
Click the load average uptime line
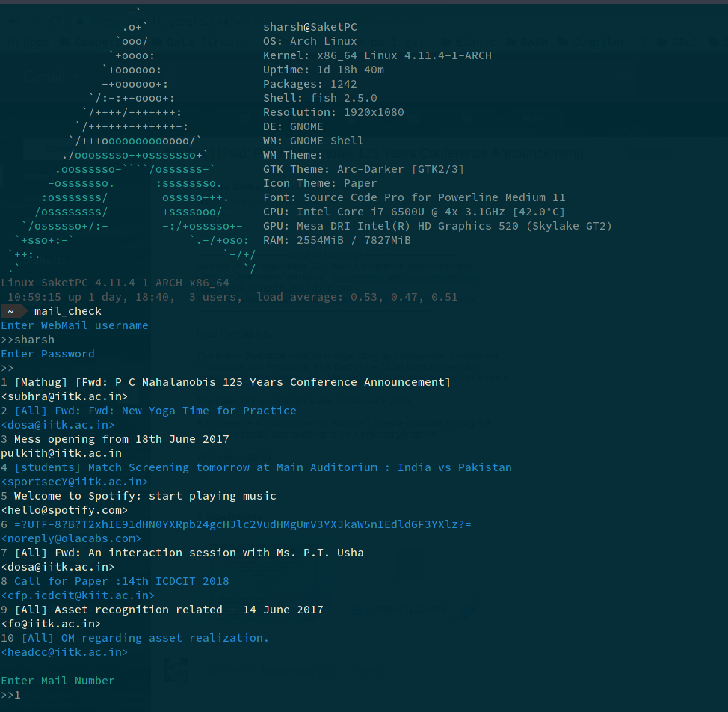click(x=232, y=297)
